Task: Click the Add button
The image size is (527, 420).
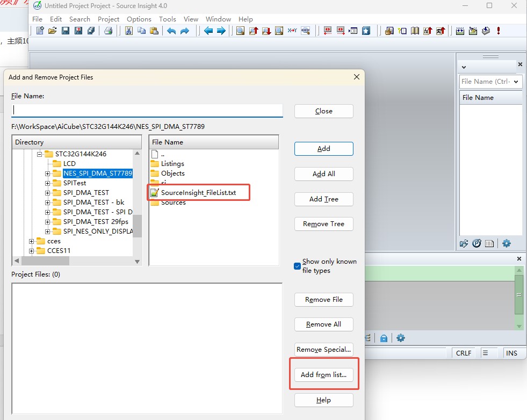Action: (x=323, y=149)
